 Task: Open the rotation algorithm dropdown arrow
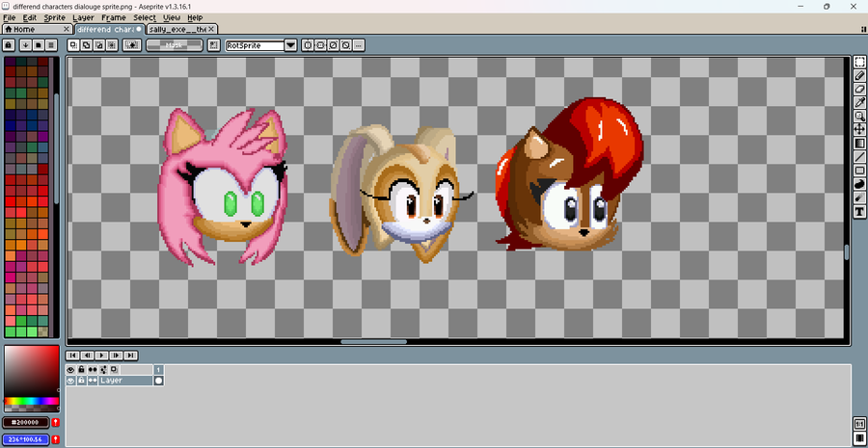[291, 45]
